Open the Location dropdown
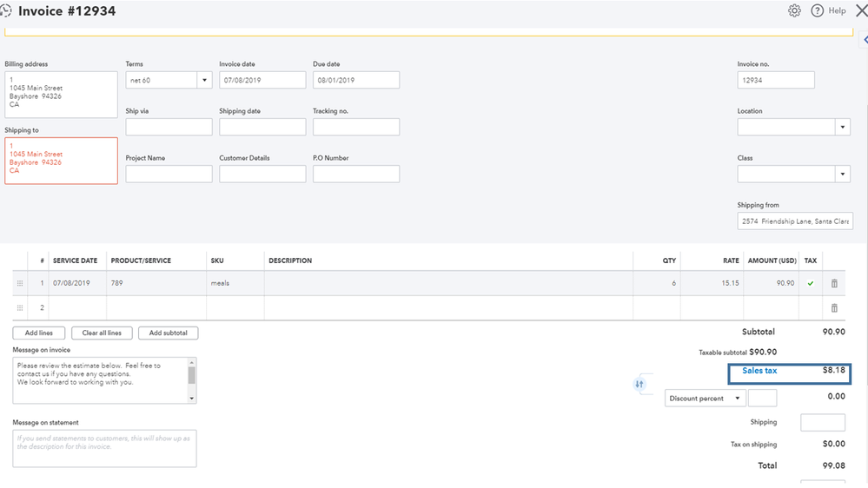Viewport: 868px width, 488px height. [842, 127]
